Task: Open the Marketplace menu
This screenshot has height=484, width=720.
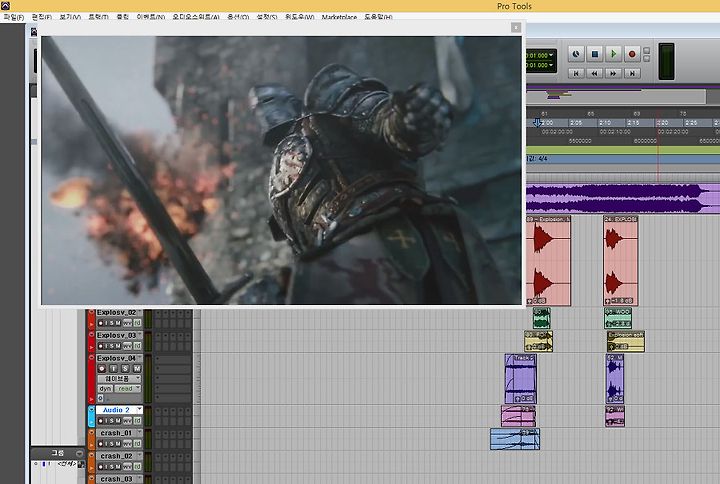Action: pyautogui.click(x=339, y=17)
